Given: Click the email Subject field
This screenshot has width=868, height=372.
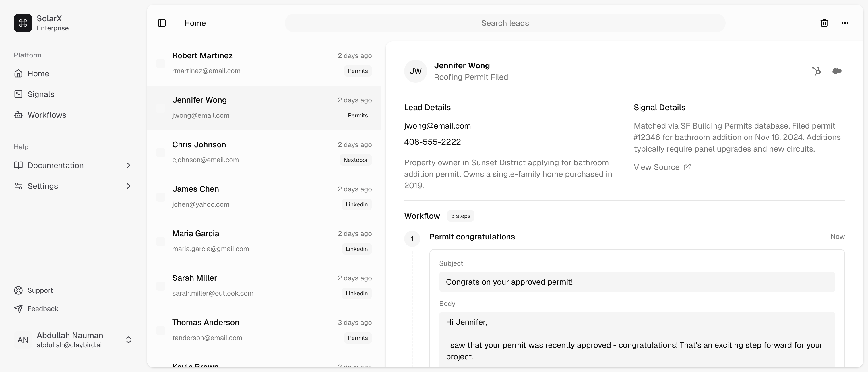Looking at the screenshot, I should [x=637, y=282].
